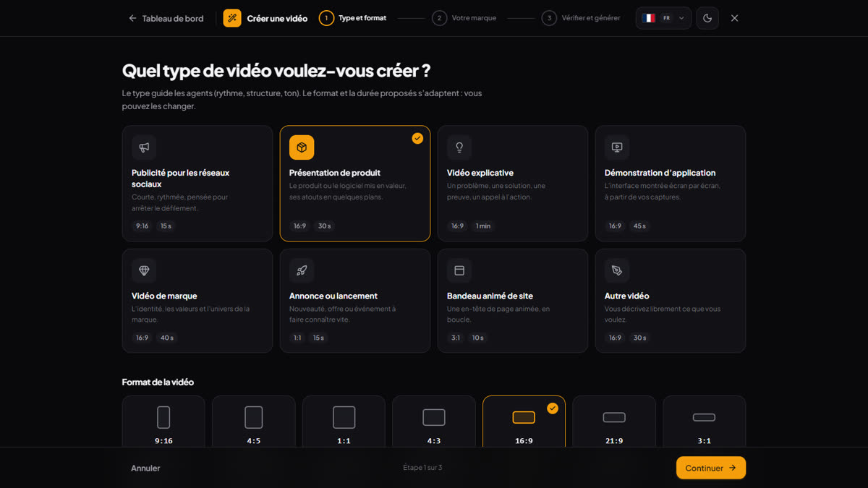This screenshot has width=868, height=488.
Task: Click the 15 s badge on social ads card
Action: point(166,226)
